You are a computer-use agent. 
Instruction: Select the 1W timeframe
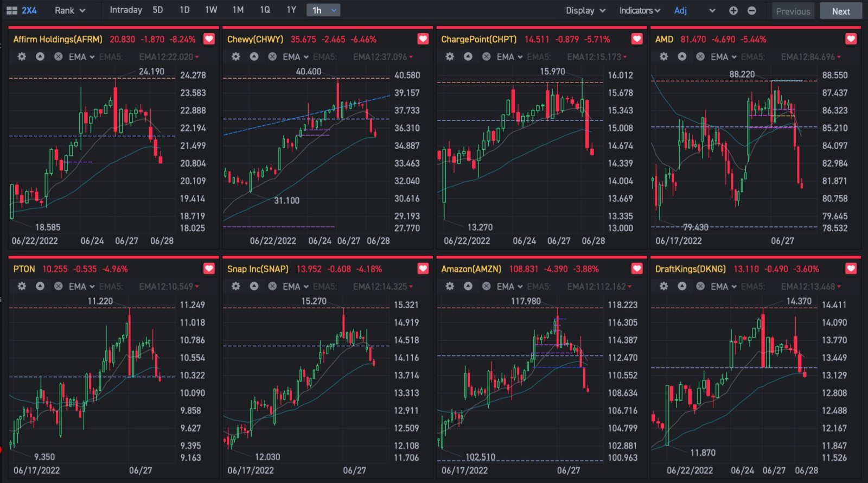point(211,10)
